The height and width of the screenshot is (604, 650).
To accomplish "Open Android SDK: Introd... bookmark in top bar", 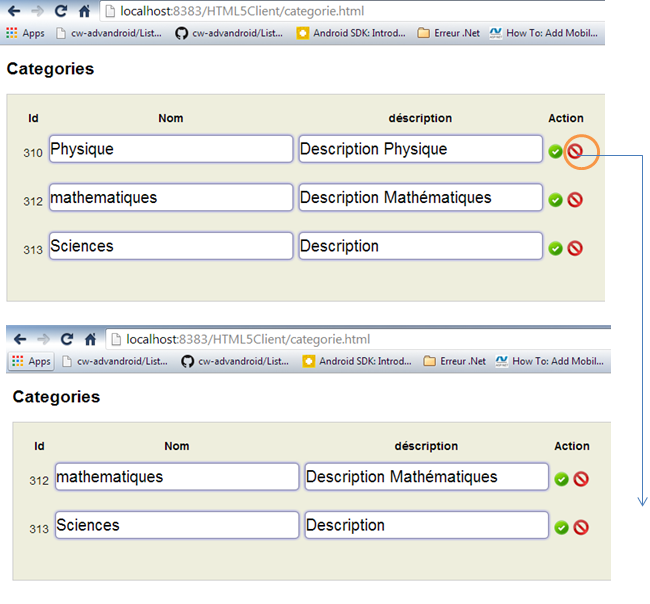I will (351, 33).
